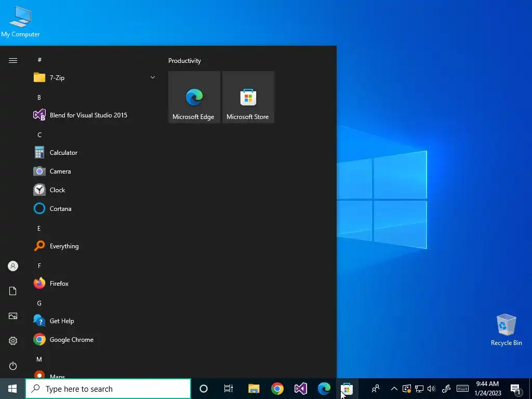The height and width of the screenshot is (399, 532).
Task: Launch Google Chrome from app list
Action: click(95, 339)
